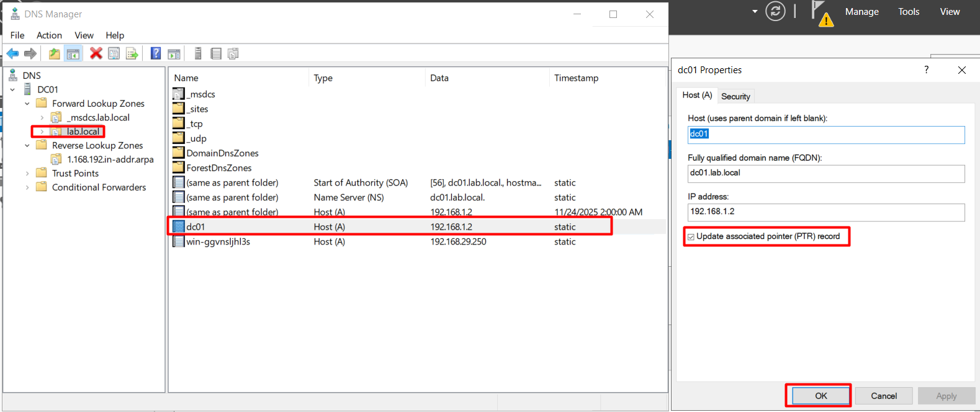This screenshot has width=980, height=412.
Task: Click OK in dc01 Properties dialog
Action: click(820, 396)
